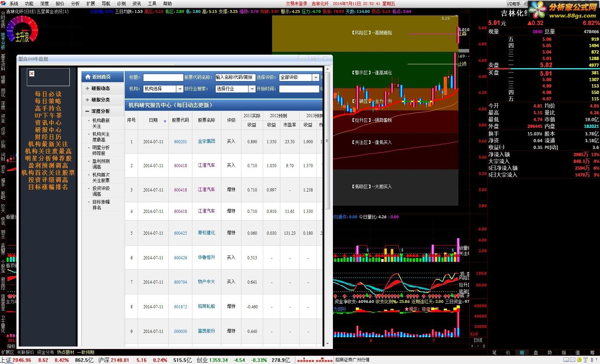Open the orange 每日必读 link
Screen dimensions: 600x364
click(x=48, y=94)
